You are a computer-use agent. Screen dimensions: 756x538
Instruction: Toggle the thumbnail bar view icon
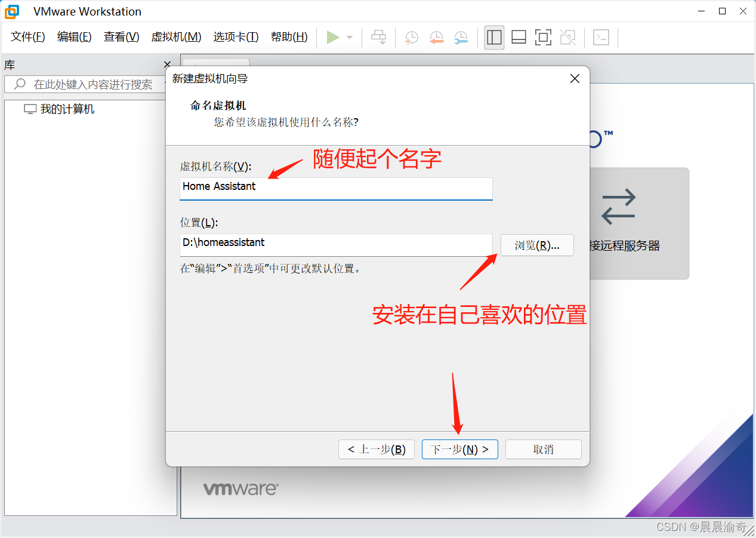coord(519,38)
